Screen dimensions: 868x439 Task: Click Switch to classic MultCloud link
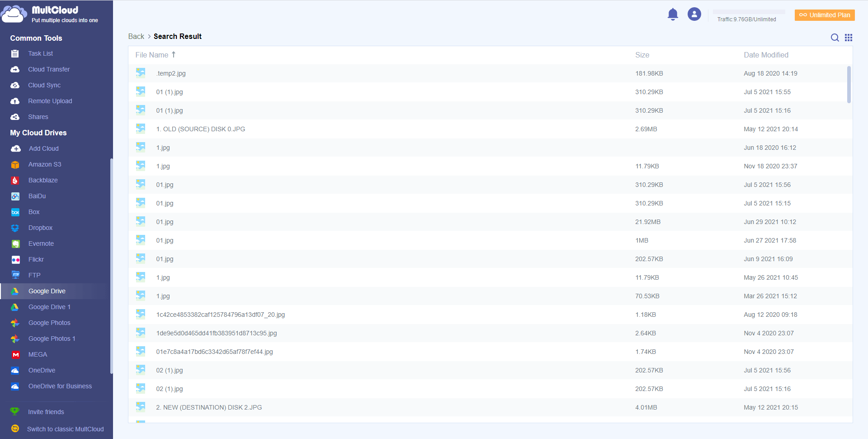(x=66, y=429)
